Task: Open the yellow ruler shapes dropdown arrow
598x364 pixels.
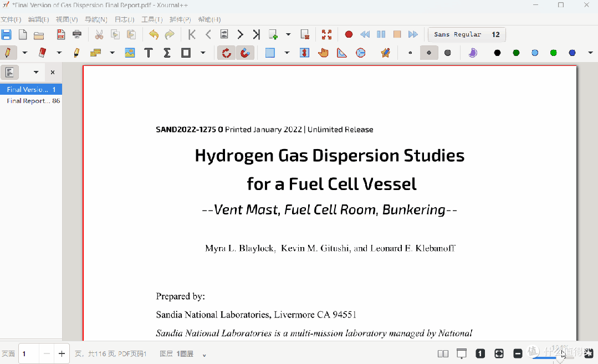Action: (112, 53)
